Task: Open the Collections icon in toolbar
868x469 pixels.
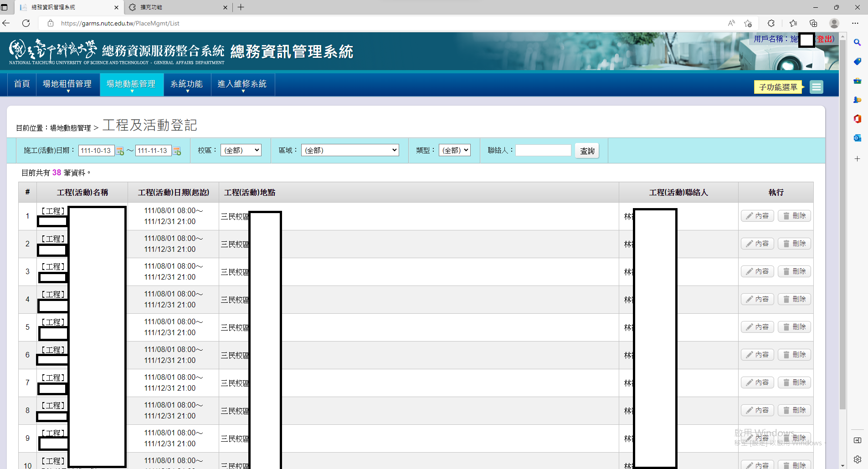Action: coord(813,23)
